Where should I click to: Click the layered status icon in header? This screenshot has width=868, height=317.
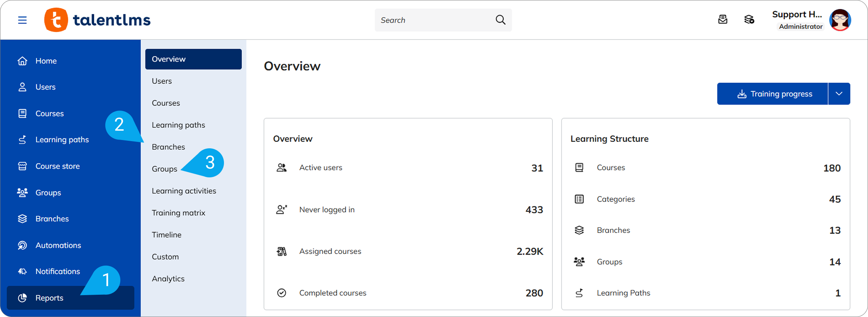[749, 20]
